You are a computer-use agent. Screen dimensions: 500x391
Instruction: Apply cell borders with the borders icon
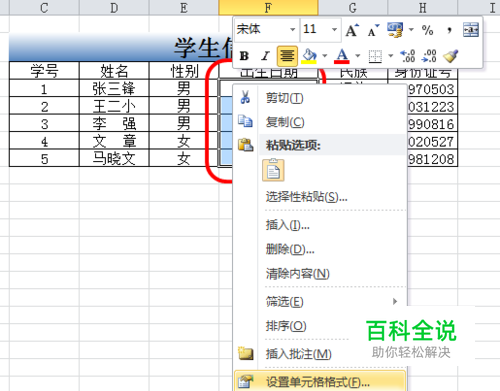tap(375, 56)
